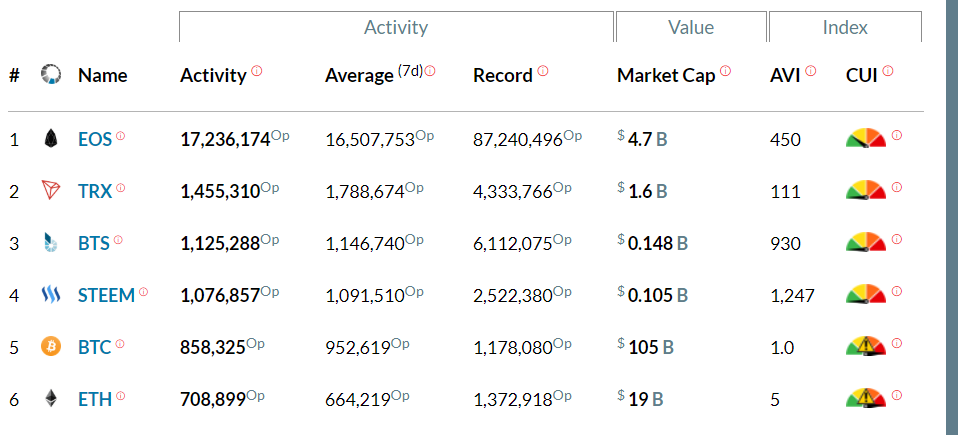This screenshot has height=435, width=958.
Task: Click info icon beside AVI column header
Action: [810, 71]
